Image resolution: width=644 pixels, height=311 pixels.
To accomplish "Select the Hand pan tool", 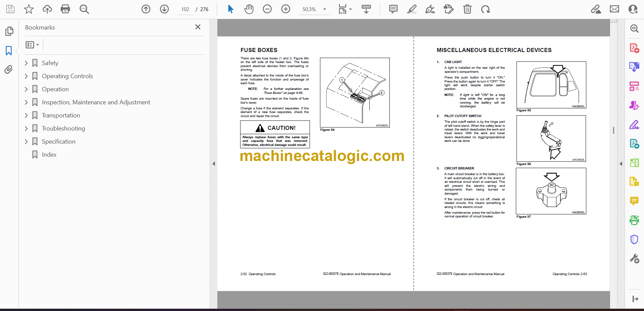I will [x=249, y=9].
